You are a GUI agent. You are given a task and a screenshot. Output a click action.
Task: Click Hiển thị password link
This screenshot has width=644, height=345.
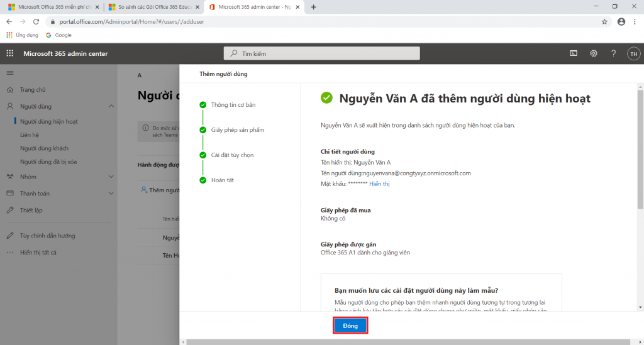(379, 183)
